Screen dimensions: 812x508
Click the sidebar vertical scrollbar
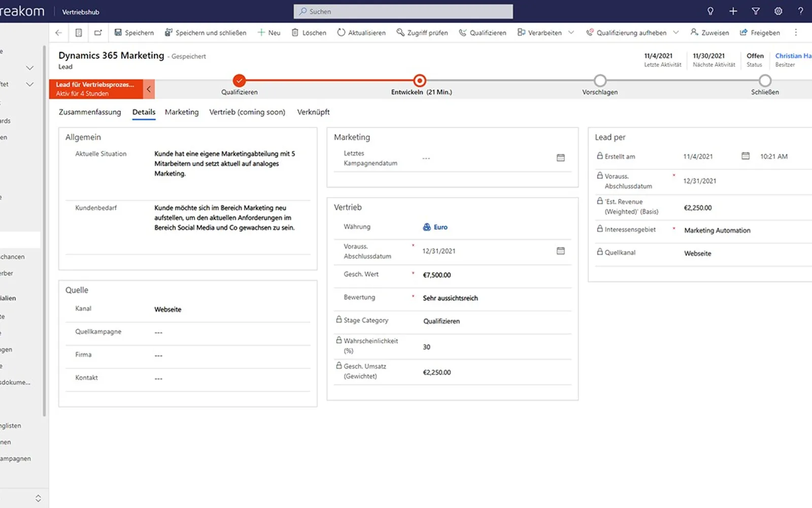coord(45,231)
